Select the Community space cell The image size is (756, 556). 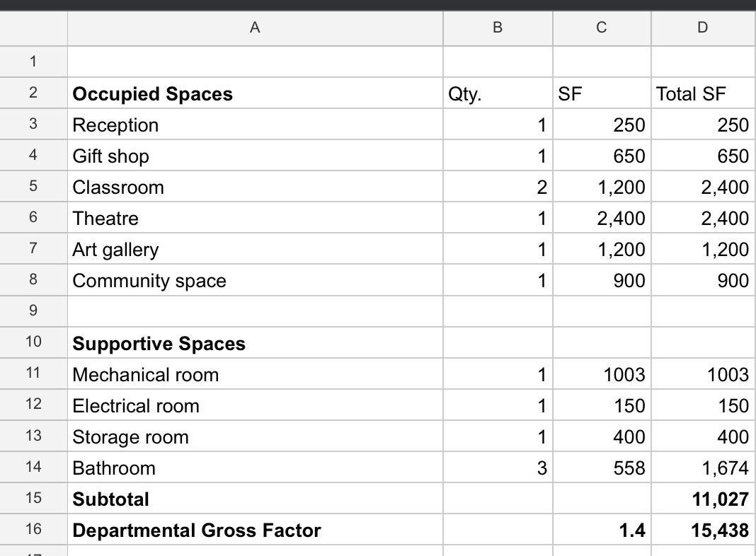(255, 281)
